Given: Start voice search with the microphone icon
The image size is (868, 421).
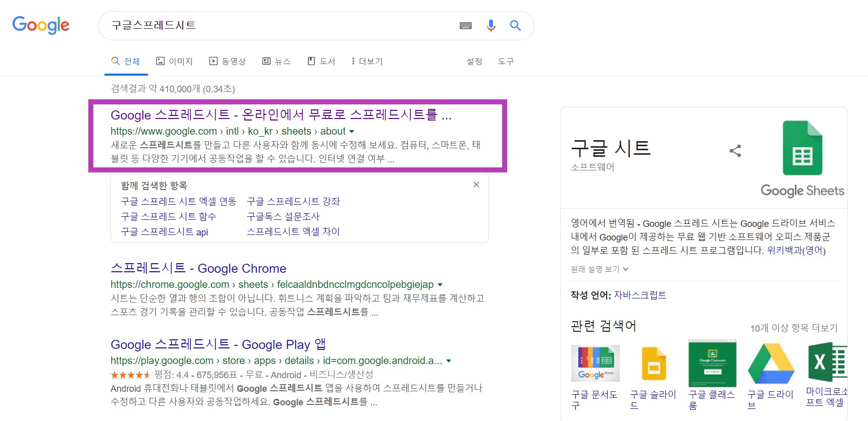Looking at the screenshot, I should (491, 26).
